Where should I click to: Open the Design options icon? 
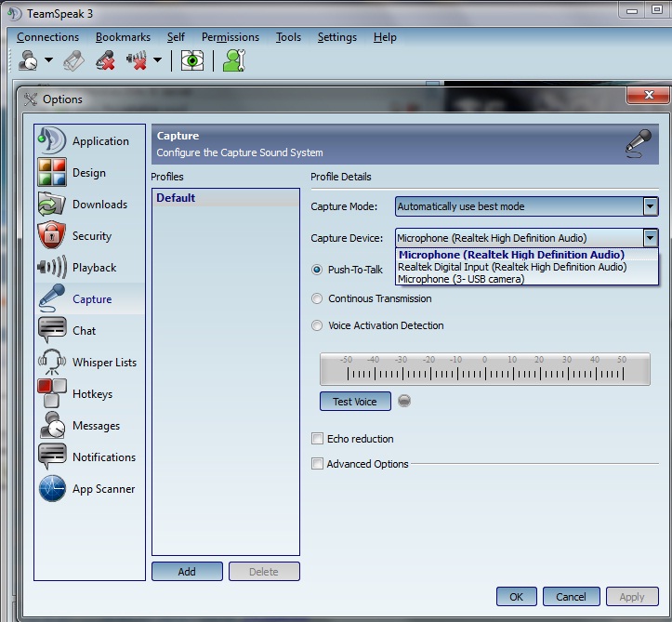52,172
